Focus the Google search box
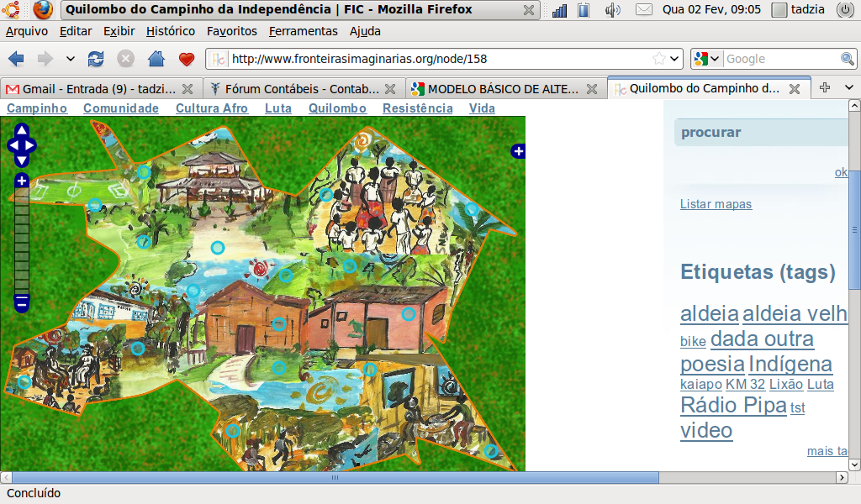Image resolution: width=861 pixels, height=504 pixels. [x=781, y=59]
